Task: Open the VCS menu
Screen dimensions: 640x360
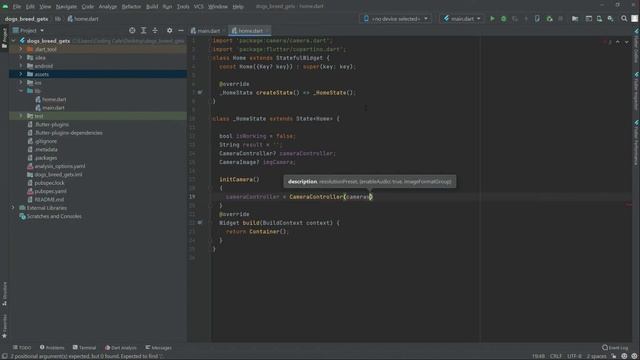Action: coord(198,7)
